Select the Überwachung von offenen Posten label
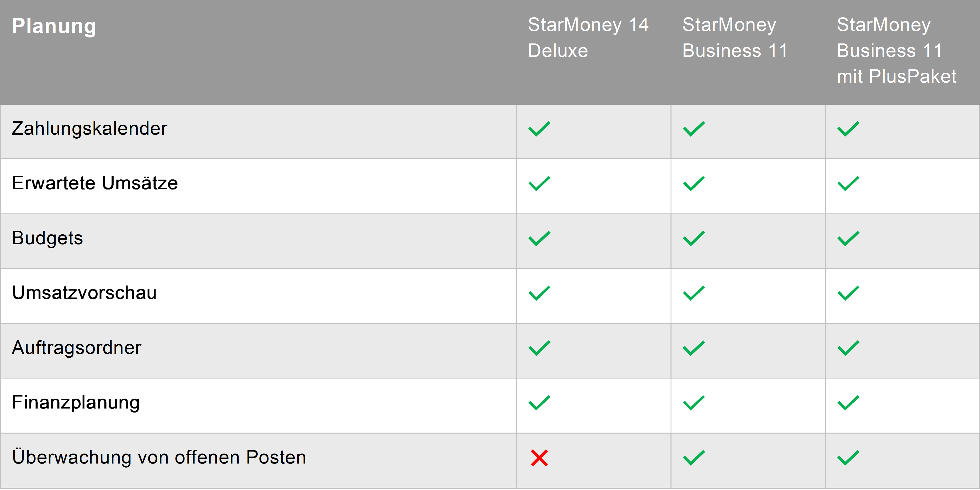 pyautogui.click(x=159, y=457)
